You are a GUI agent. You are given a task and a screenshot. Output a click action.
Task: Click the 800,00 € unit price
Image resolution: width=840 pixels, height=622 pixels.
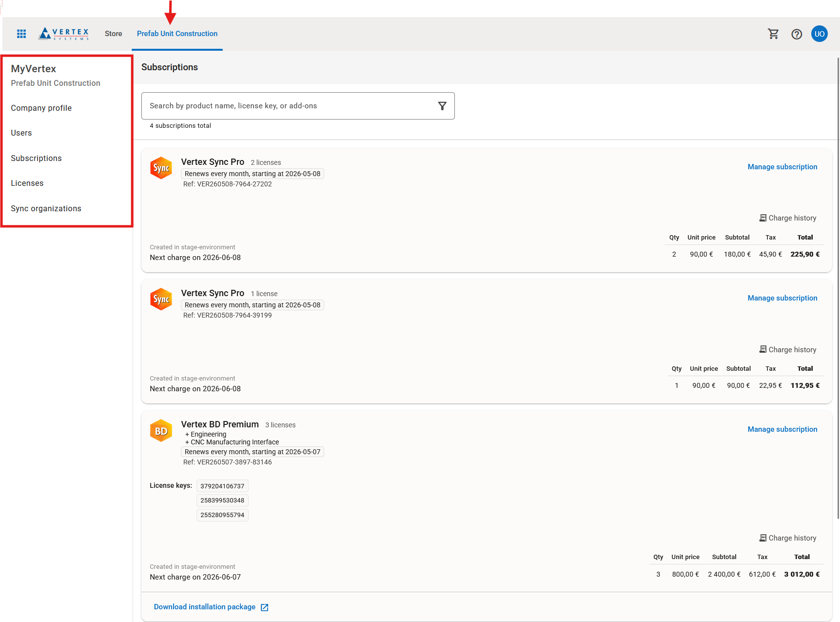[x=685, y=574]
